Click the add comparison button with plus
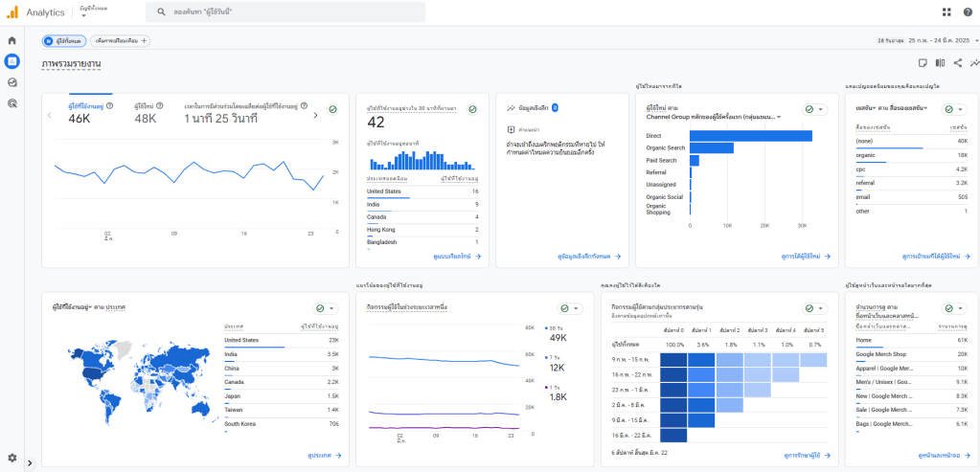980x472 pixels. point(119,41)
